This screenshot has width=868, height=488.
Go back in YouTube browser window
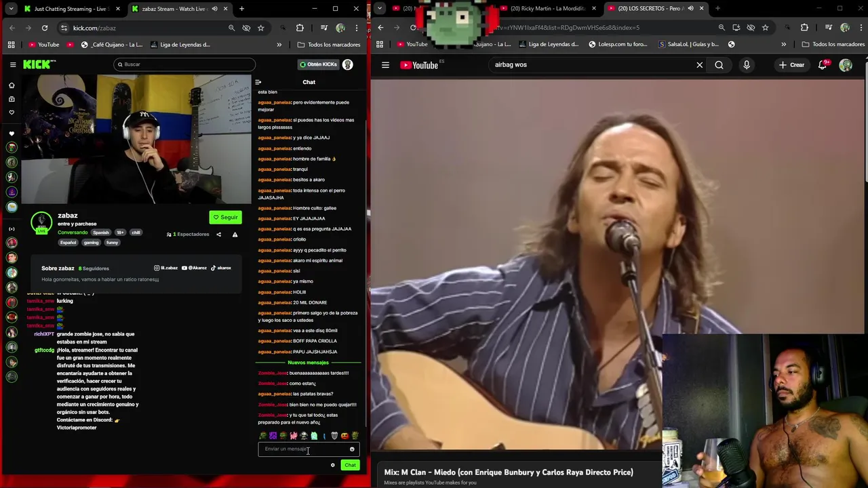point(380,28)
